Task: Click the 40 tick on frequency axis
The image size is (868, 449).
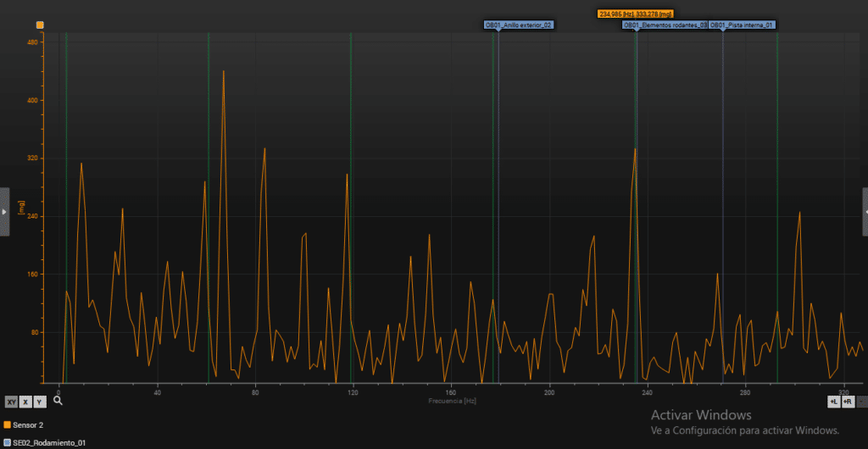Action: (x=157, y=393)
